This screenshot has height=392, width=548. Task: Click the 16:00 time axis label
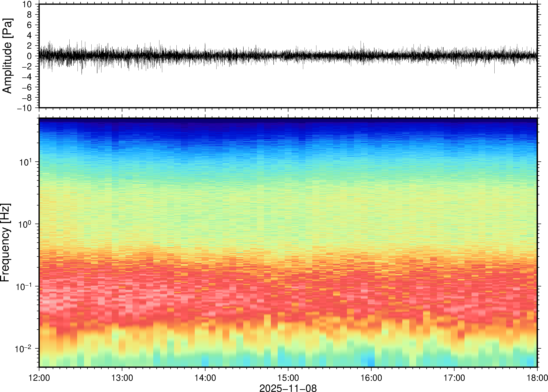[371, 378]
